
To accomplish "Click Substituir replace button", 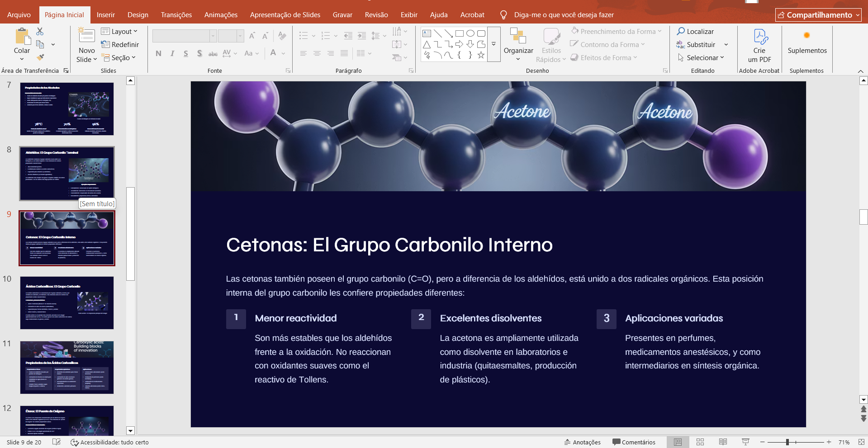I will 696,44.
